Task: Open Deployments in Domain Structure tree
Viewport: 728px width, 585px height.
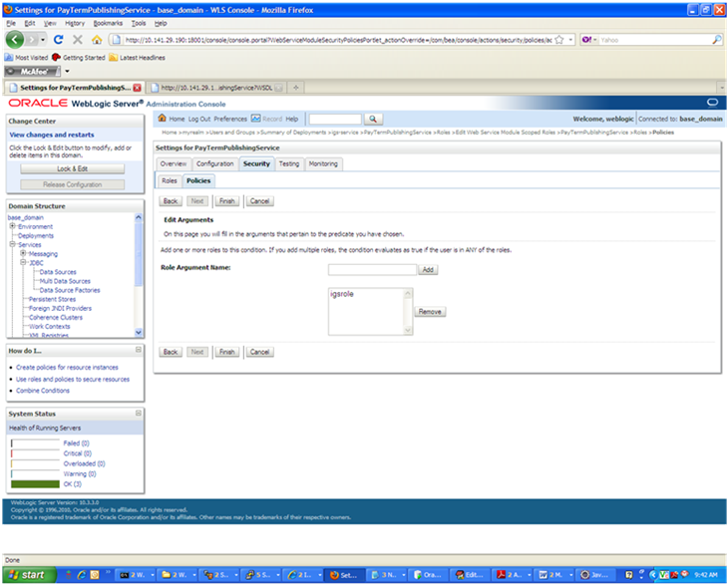Action: click(x=35, y=235)
